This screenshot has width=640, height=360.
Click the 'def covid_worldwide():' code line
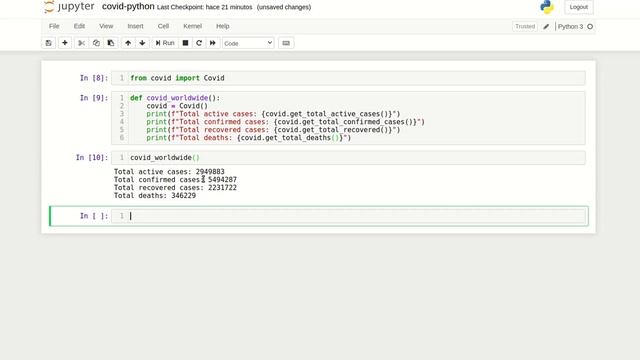click(175, 98)
